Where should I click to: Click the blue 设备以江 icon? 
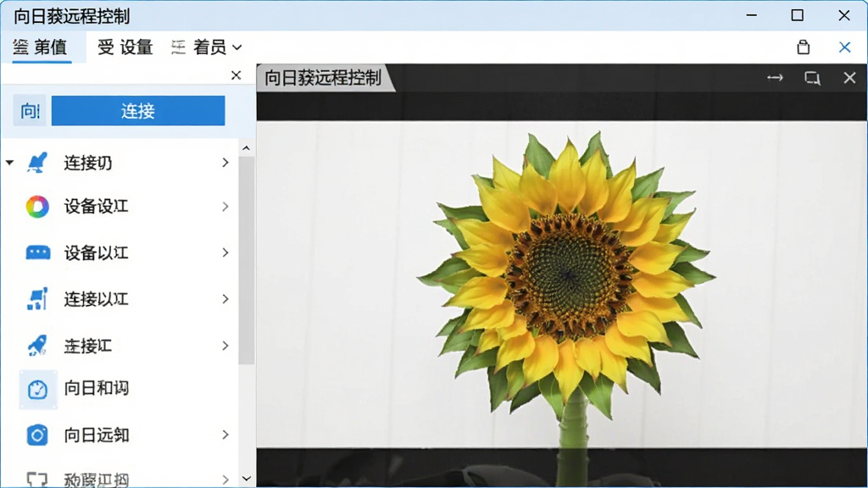(x=37, y=252)
